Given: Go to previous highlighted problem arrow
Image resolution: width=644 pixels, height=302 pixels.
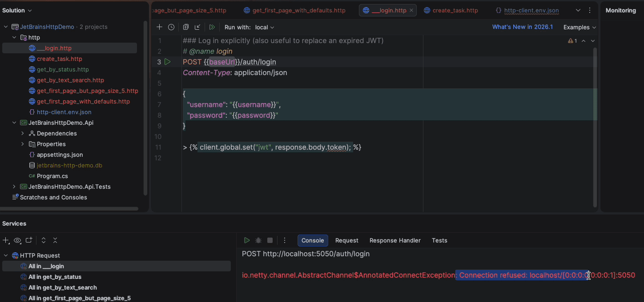Looking at the screenshot, I should 584,41.
